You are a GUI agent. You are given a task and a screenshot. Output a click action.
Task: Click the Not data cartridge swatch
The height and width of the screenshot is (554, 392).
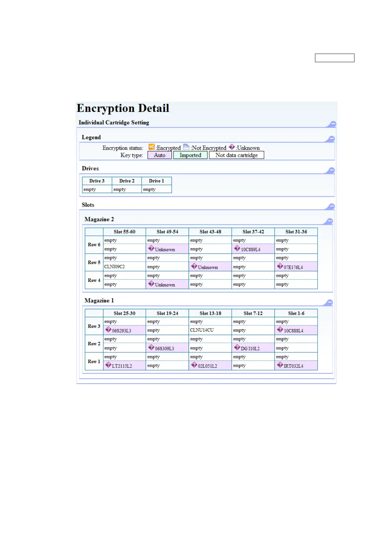tap(237, 155)
